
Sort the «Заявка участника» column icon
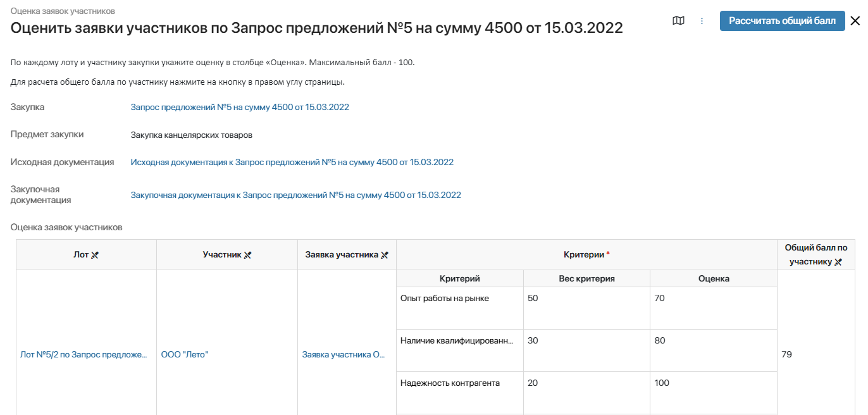tap(386, 254)
